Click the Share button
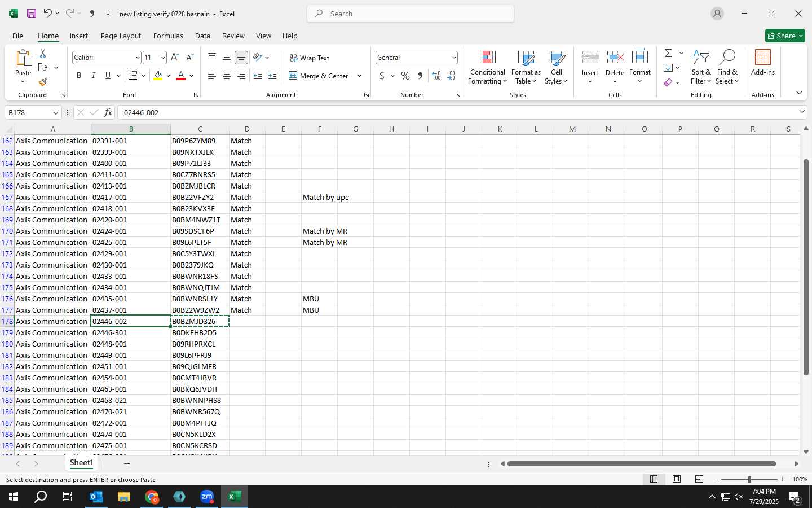Viewport: 812px width, 508px height. coord(785,36)
